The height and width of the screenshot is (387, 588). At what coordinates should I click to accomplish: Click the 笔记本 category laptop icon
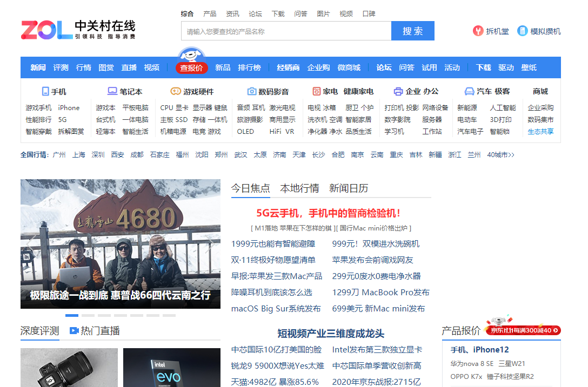[112, 91]
